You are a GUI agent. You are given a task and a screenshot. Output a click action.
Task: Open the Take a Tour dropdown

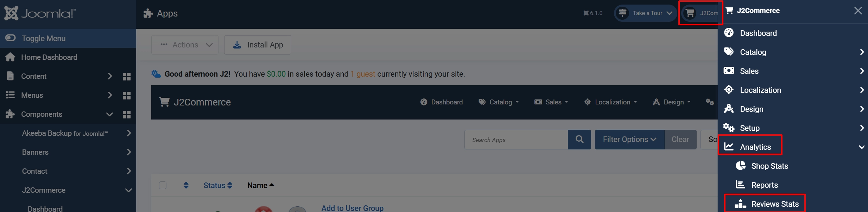pos(645,13)
